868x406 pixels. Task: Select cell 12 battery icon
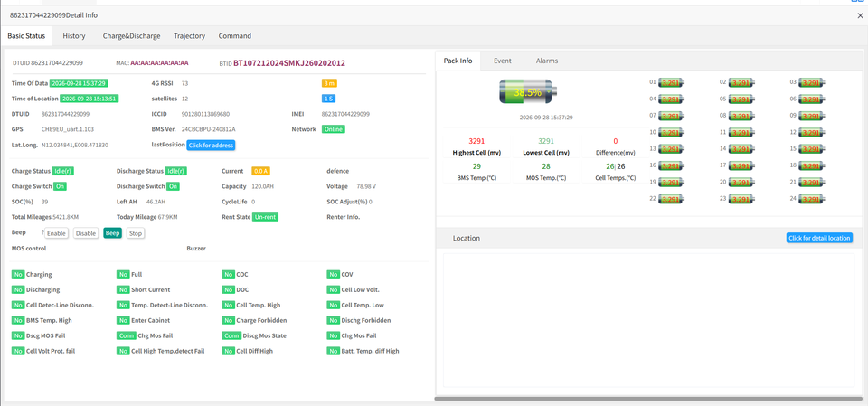[812, 132]
